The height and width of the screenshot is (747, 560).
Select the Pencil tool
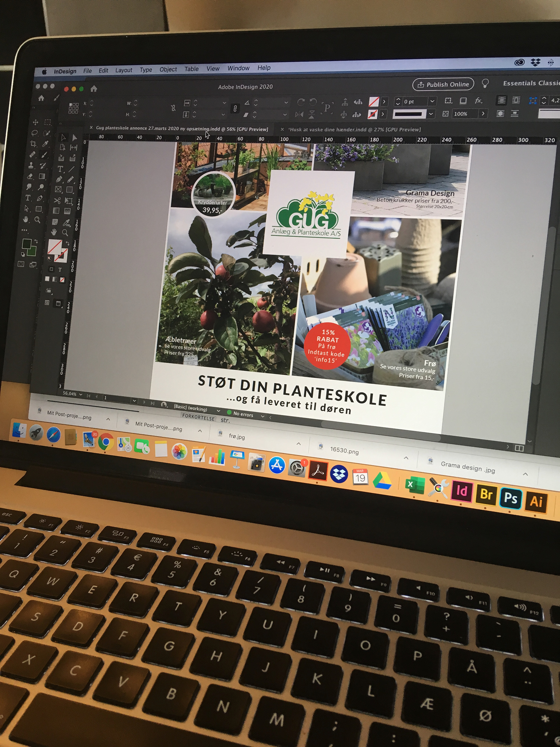pos(70,179)
